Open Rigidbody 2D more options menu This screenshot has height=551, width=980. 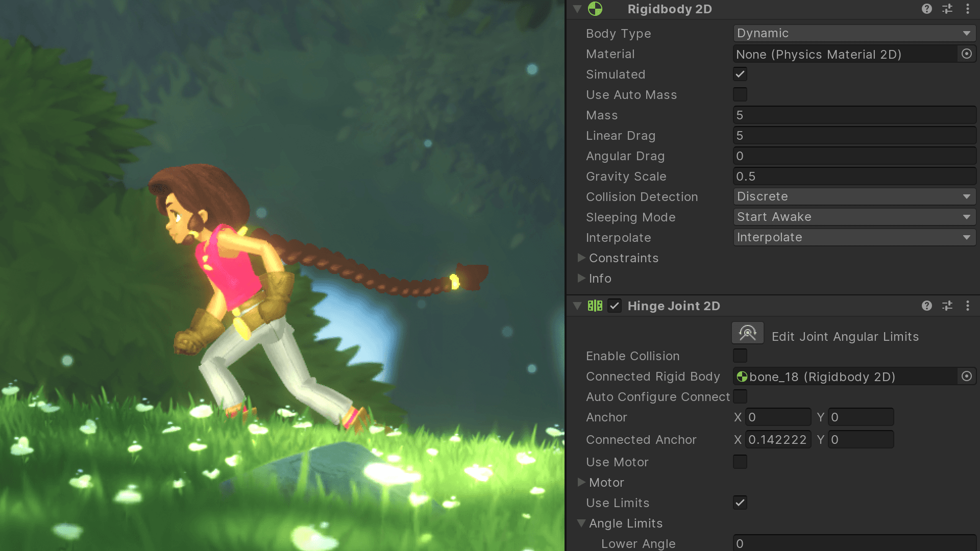click(x=968, y=9)
